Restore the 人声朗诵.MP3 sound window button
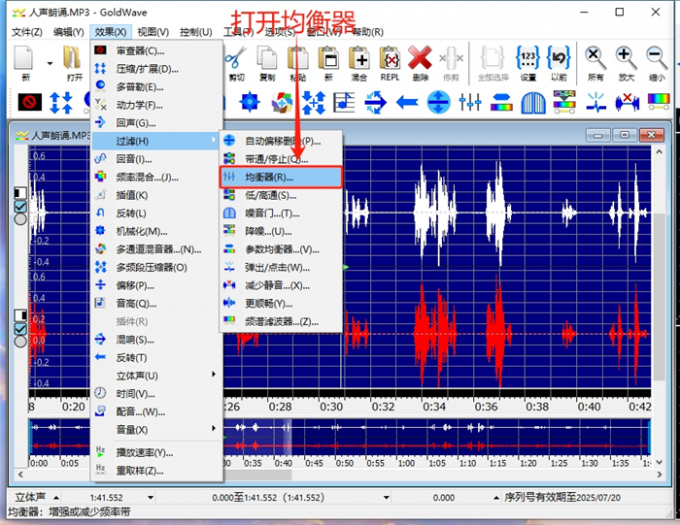This screenshot has width=680, height=525. tap(624, 135)
